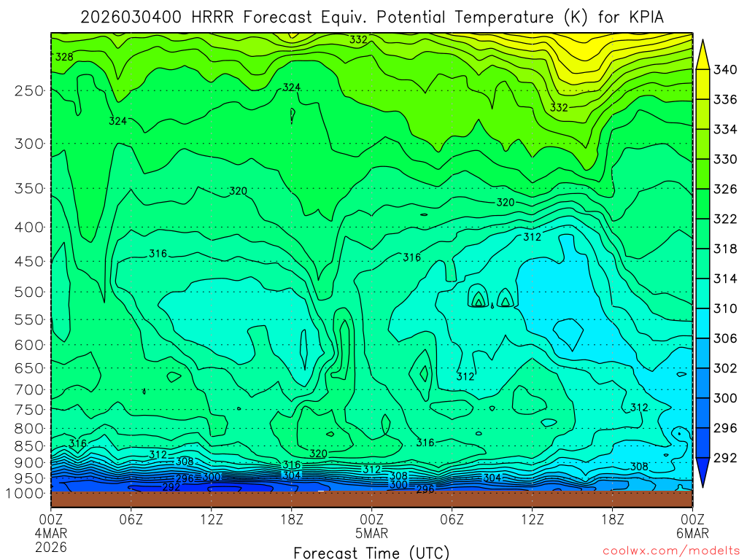747x560 pixels.
Task: Click the 250 pressure level label
Action: coord(29,90)
